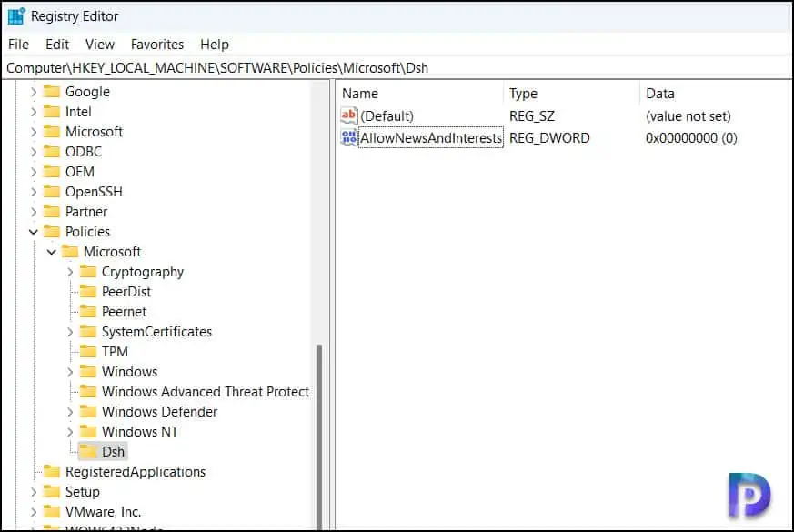794x532 pixels.
Task: Click the AllowNewsAndInterests DWORD icon
Action: pyautogui.click(x=349, y=137)
